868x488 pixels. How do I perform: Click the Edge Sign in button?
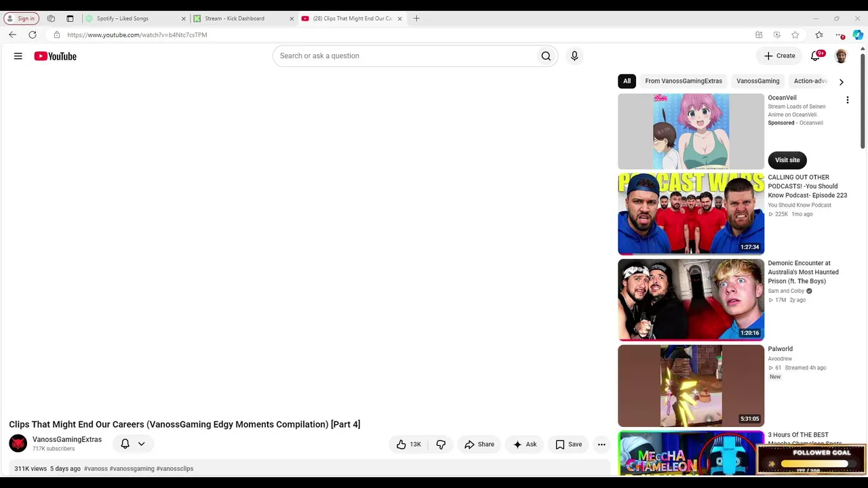22,18
